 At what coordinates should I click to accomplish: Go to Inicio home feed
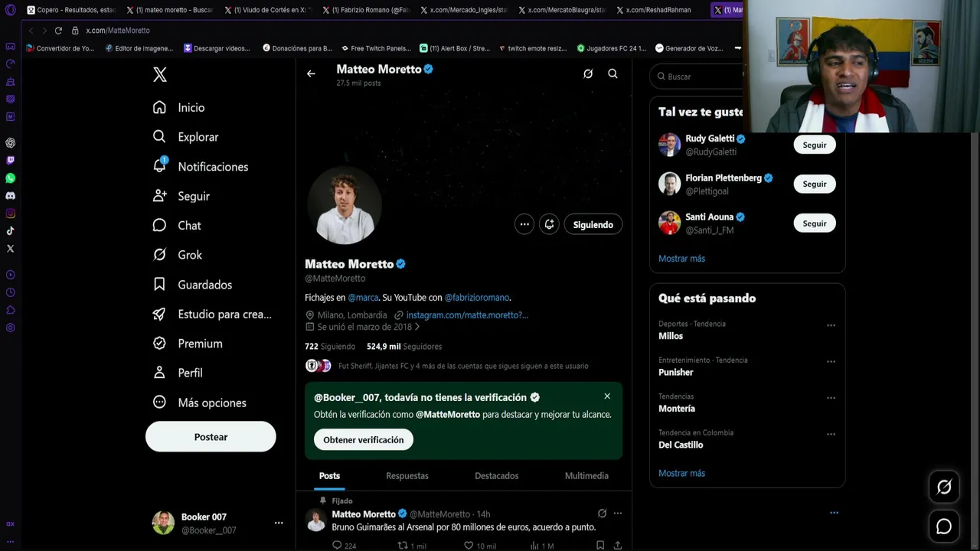click(178, 108)
